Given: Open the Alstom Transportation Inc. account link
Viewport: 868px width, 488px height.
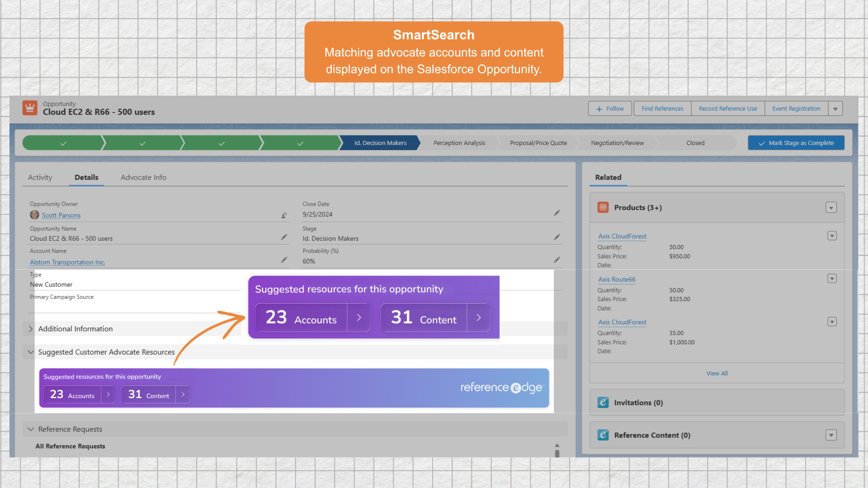Looking at the screenshot, I should click(x=67, y=263).
